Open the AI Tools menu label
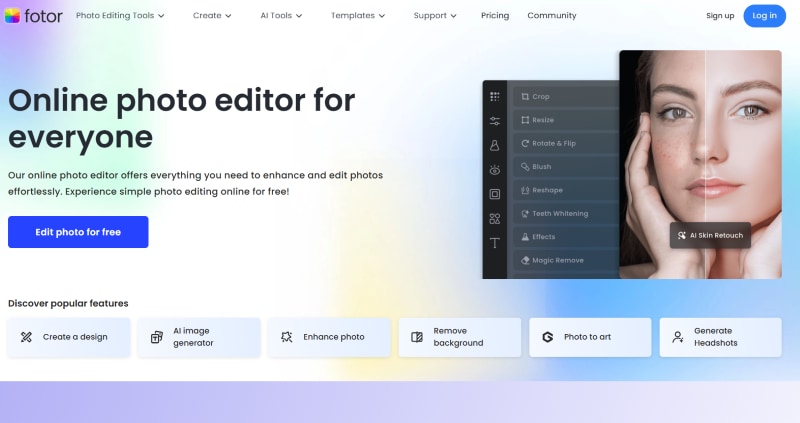The image size is (800, 423). coord(276,15)
